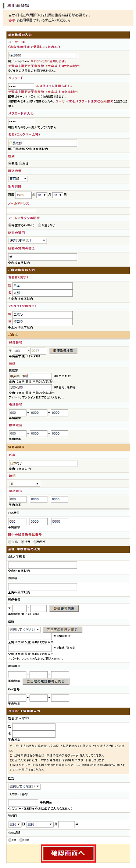Select 勤務先 as daytime contact number
Screen dimensions: 136x868
[35, 542]
